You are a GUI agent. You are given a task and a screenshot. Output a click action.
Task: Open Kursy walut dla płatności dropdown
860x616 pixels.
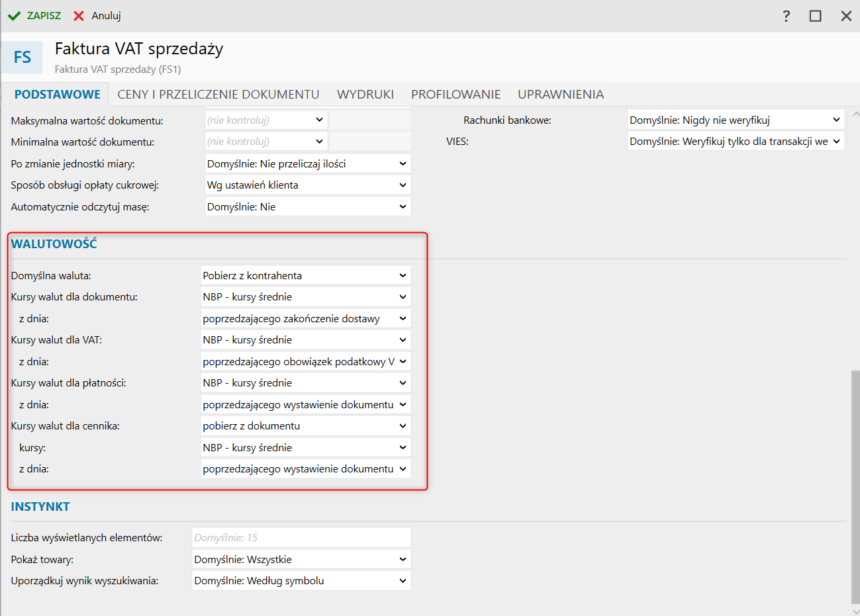click(305, 383)
